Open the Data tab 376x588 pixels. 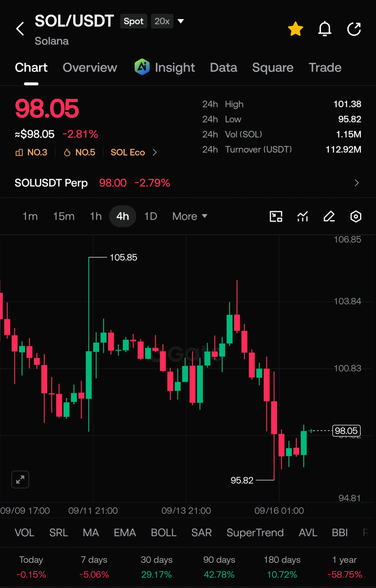[223, 68]
